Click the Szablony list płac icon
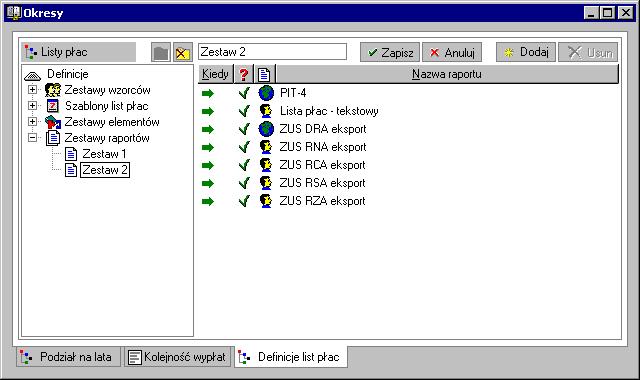Viewport: 640px width, 380px height. tap(53, 106)
